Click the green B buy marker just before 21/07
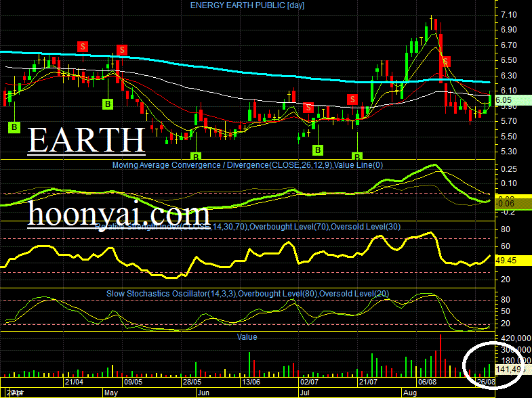Image resolution: width=532 pixels, height=398 pixels. coord(357,156)
